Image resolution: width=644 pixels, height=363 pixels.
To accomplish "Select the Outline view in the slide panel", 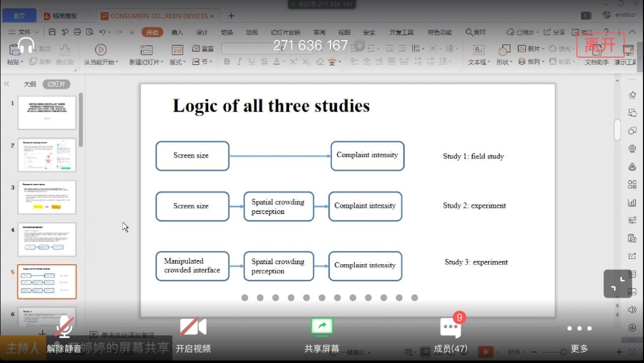I will point(30,84).
